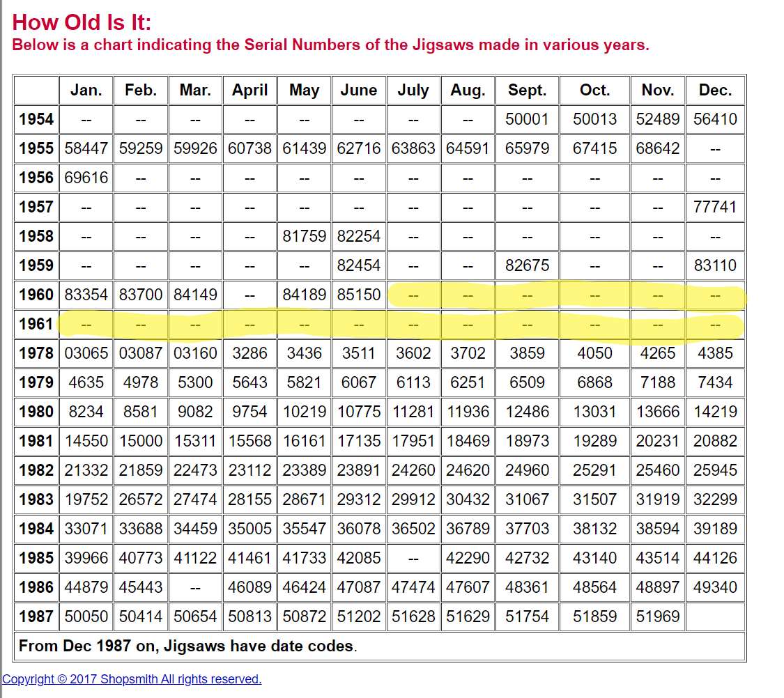Select the 'Sept.' column header
This screenshot has height=698, width=784.
click(x=527, y=90)
